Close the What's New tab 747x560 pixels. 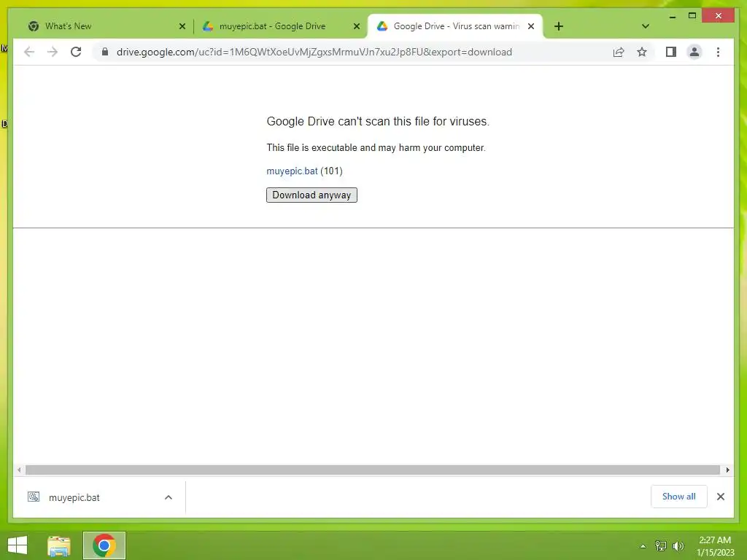pyautogui.click(x=182, y=26)
